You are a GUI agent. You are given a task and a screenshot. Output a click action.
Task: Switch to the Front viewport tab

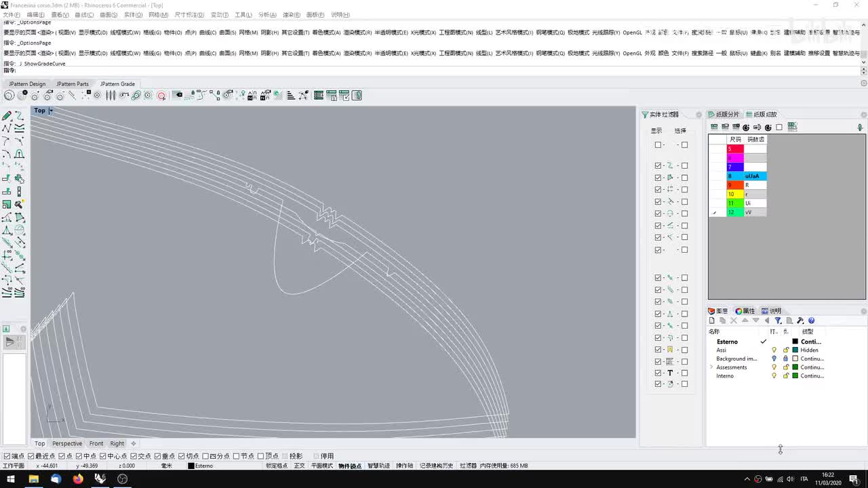tap(96, 443)
